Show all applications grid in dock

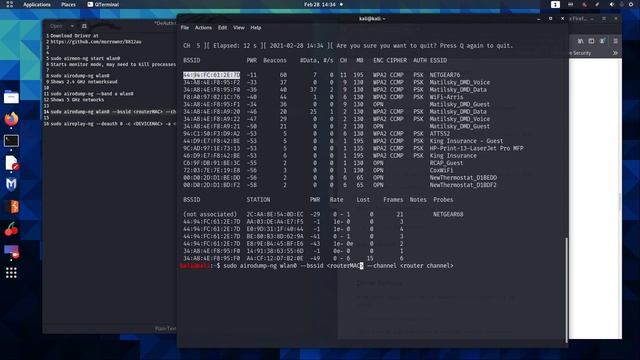pos(11,273)
